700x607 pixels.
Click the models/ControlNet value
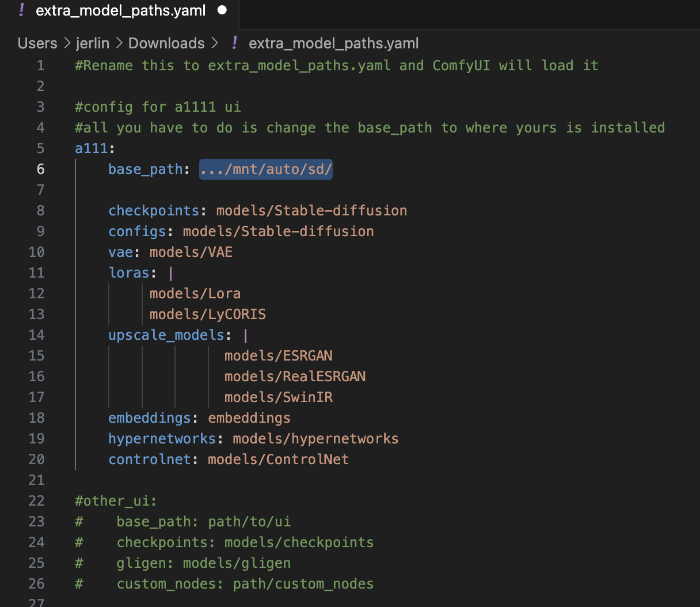click(278, 460)
